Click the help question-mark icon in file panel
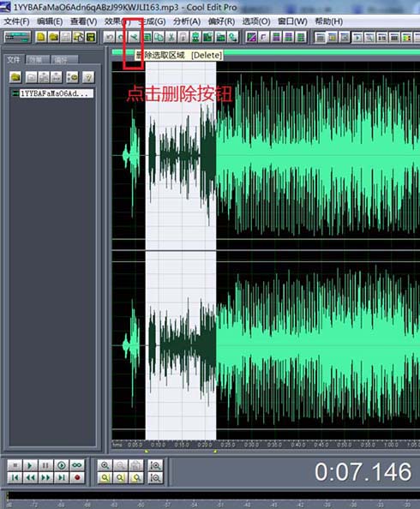The image size is (420, 509). [88, 77]
